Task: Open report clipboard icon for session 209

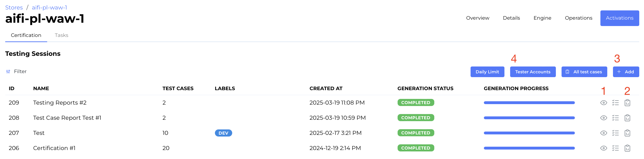Action: coord(627,103)
